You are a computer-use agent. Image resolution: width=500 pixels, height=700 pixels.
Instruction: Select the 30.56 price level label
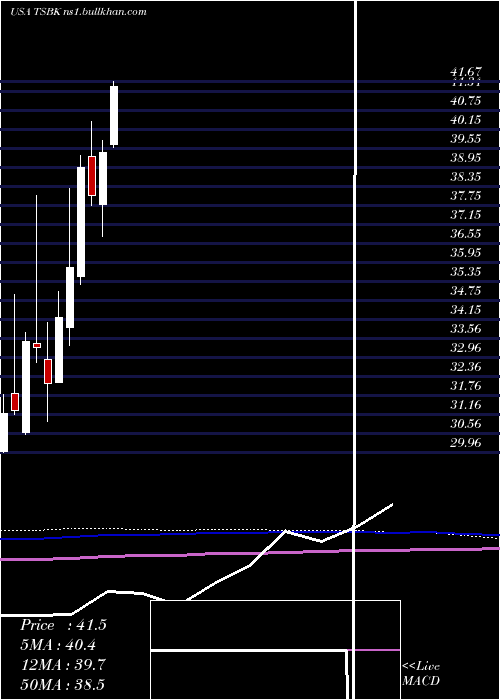[466, 423]
